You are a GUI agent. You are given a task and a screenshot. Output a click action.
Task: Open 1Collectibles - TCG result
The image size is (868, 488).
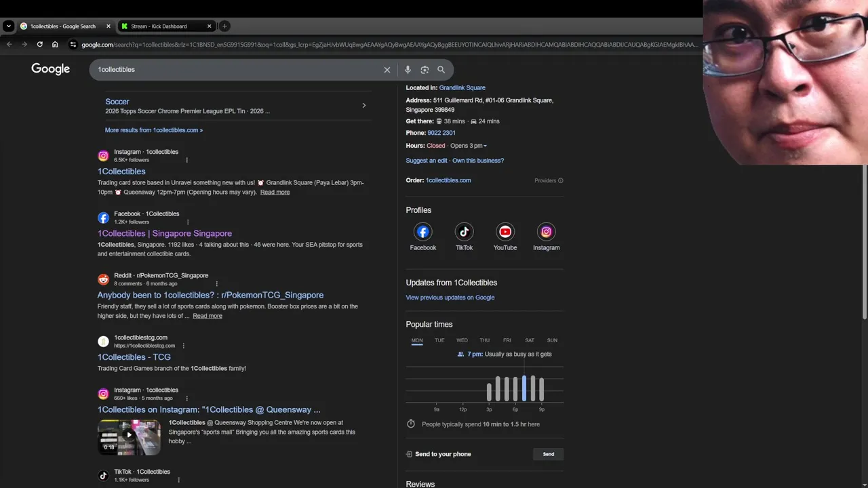(134, 357)
